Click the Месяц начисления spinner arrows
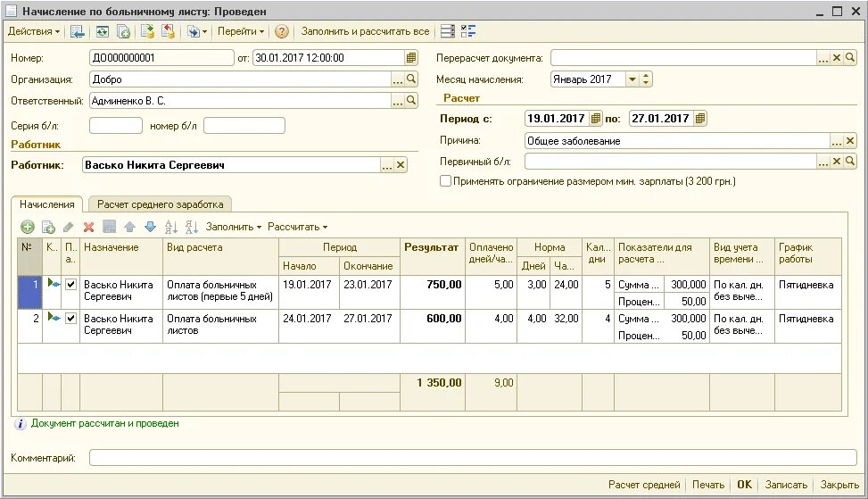Viewport: 868px width, 499px height. point(646,79)
